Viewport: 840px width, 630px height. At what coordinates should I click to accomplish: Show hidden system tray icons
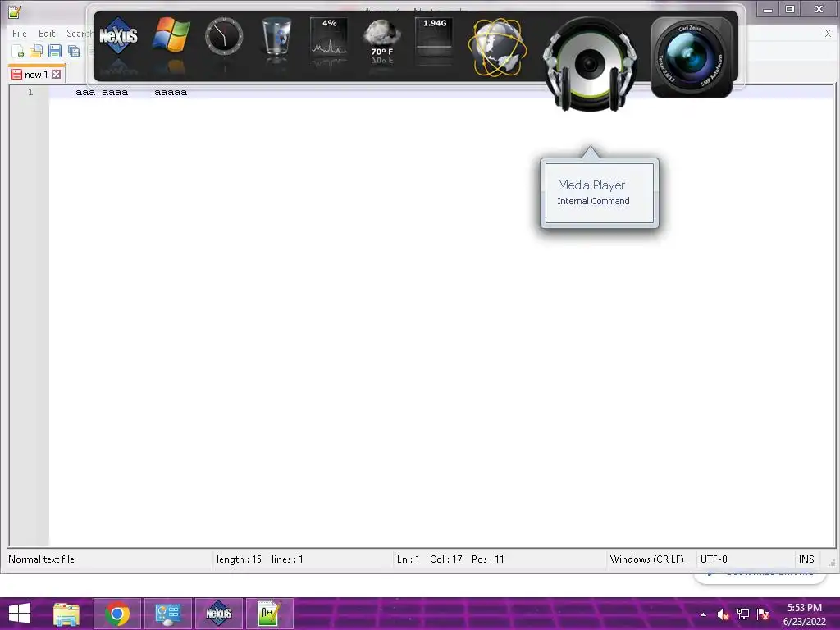pos(703,614)
